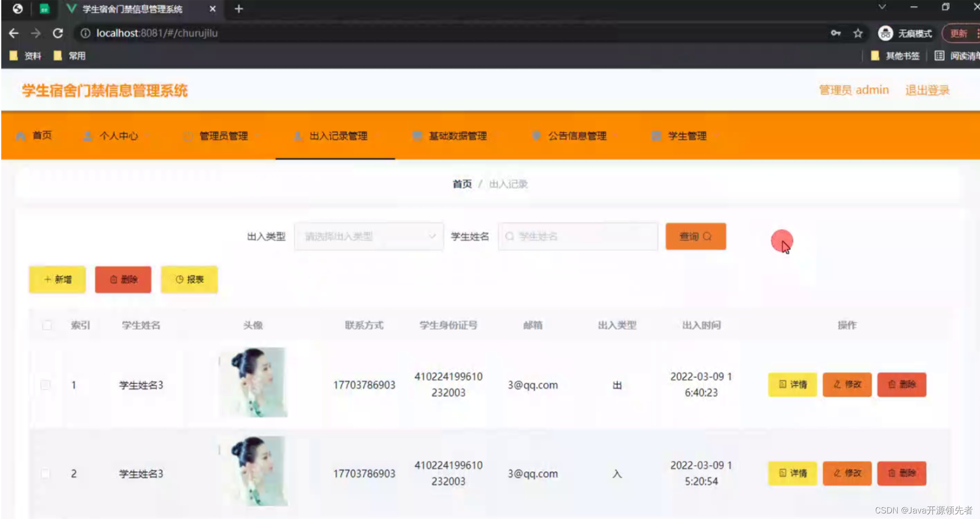Click the password key icon in address bar
This screenshot has height=519, width=980.
pyautogui.click(x=836, y=33)
